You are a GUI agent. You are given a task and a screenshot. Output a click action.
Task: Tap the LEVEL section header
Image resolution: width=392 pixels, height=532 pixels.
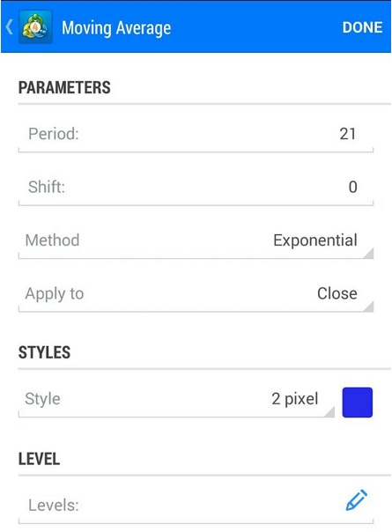(x=39, y=459)
